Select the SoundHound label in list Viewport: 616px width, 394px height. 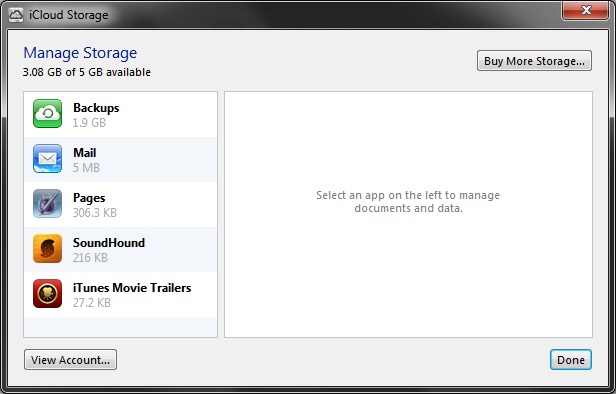coord(109,243)
